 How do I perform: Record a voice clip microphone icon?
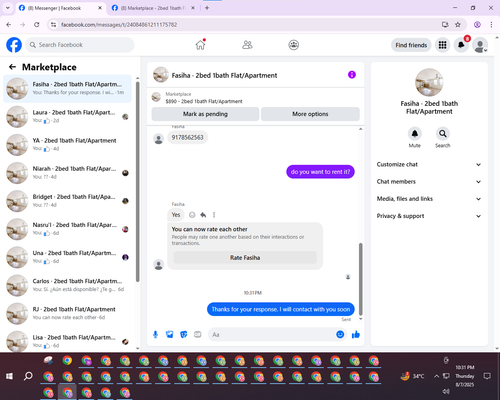coord(155,334)
